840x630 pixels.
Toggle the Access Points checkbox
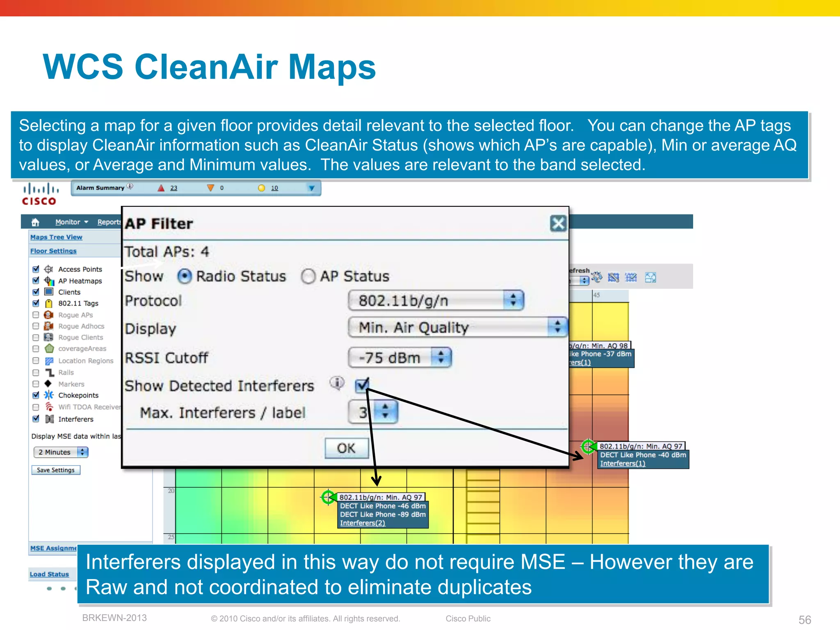[36, 269]
